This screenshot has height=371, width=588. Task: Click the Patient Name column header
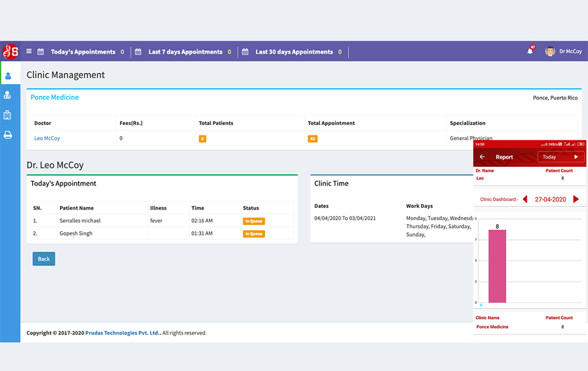[77, 208]
